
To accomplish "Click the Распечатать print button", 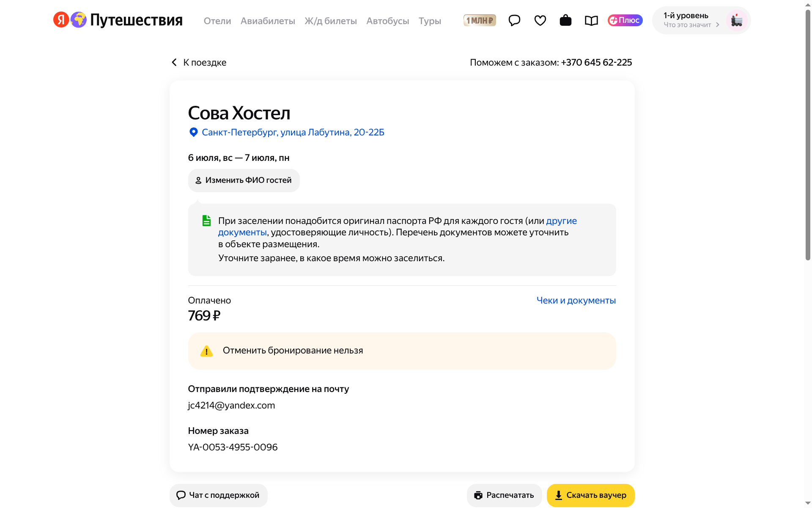I will [x=504, y=495].
